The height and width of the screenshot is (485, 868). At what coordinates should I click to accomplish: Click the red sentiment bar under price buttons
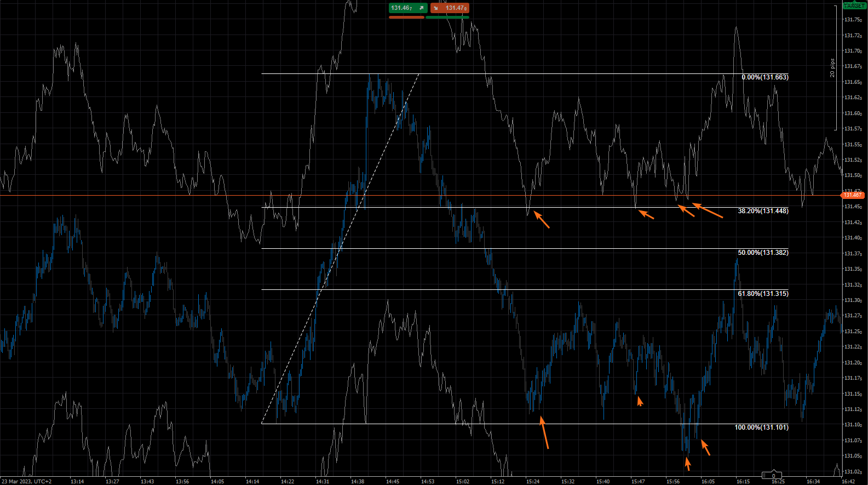[407, 18]
